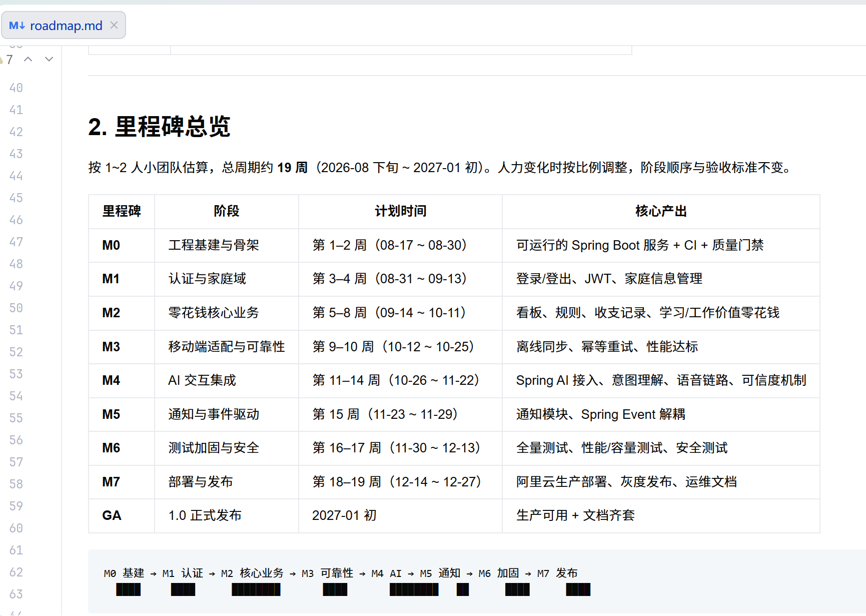
Task: Click the bold text 19 周
Action: 293,167
